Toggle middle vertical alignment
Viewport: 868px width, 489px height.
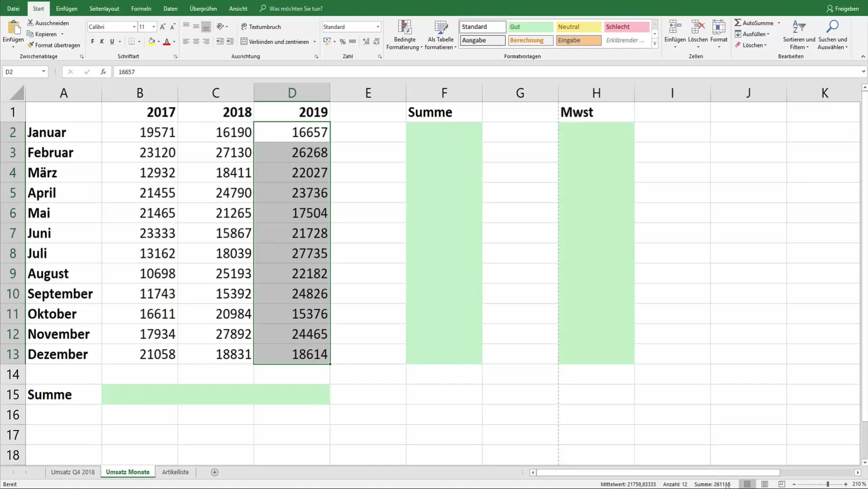click(196, 27)
